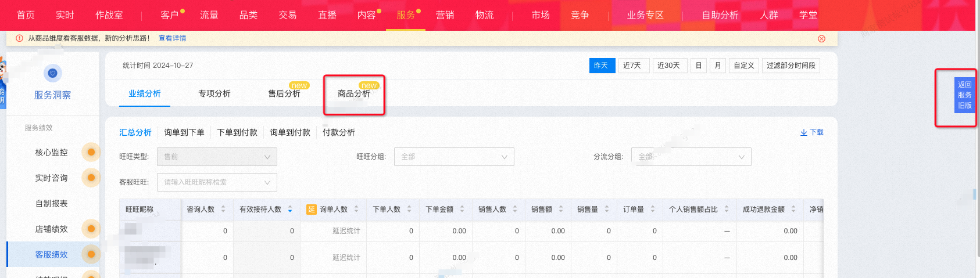Switch to 商品分析 tab

point(354,93)
